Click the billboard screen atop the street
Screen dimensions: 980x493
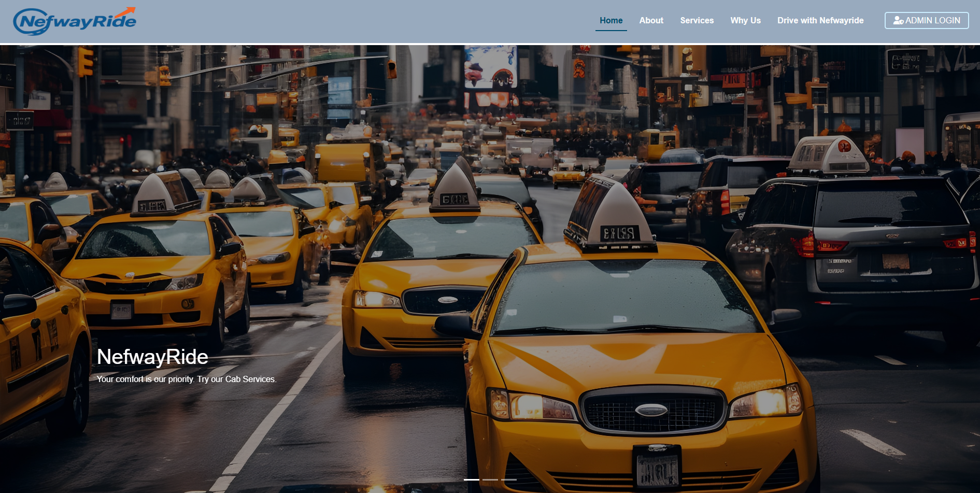[490, 67]
